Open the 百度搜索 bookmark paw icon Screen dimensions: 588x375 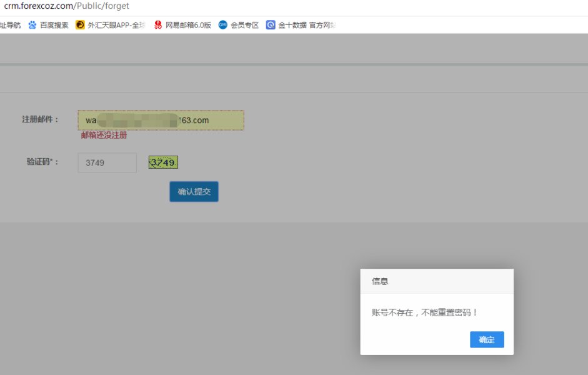point(32,25)
